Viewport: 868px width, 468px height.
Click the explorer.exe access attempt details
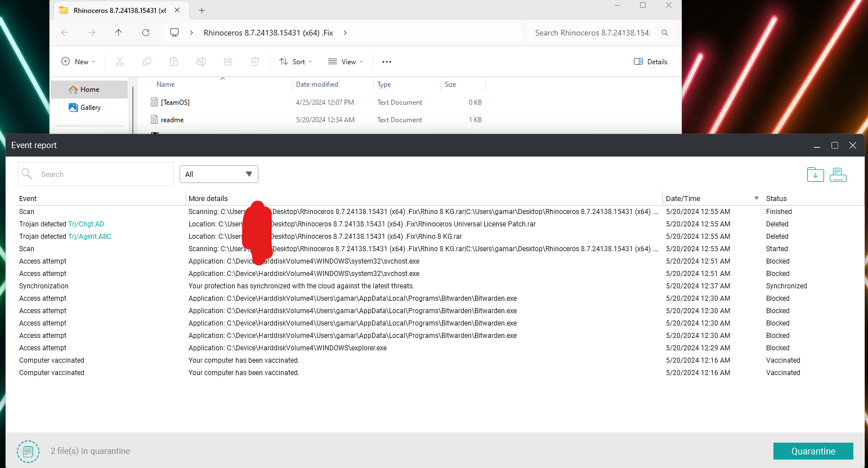coord(288,348)
